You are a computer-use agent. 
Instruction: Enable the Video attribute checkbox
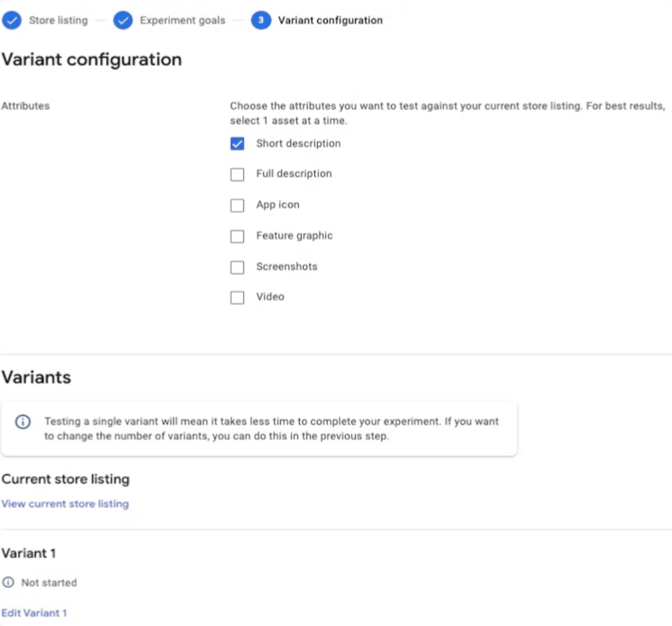(238, 297)
